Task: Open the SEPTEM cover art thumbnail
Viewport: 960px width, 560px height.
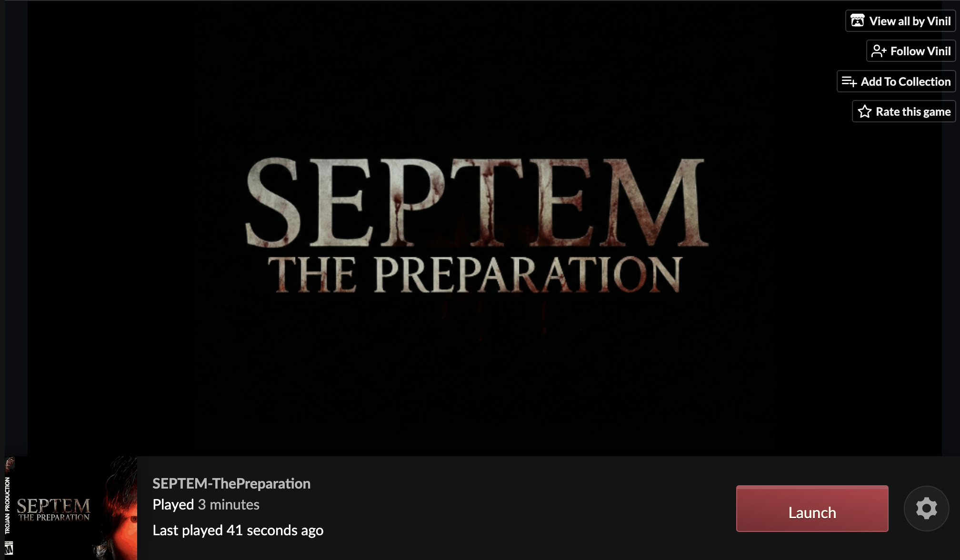Action: pyautogui.click(x=71, y=508)
